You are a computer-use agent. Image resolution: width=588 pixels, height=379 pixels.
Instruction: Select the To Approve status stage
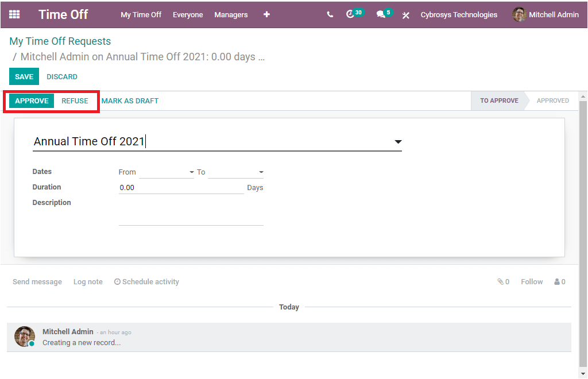coord(499,100)
